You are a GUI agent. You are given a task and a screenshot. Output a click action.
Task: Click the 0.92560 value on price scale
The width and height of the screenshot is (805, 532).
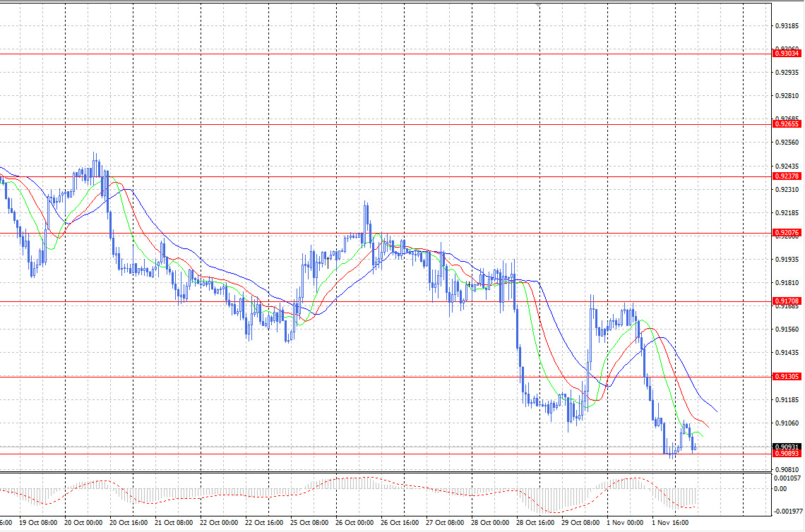point(787,143)
